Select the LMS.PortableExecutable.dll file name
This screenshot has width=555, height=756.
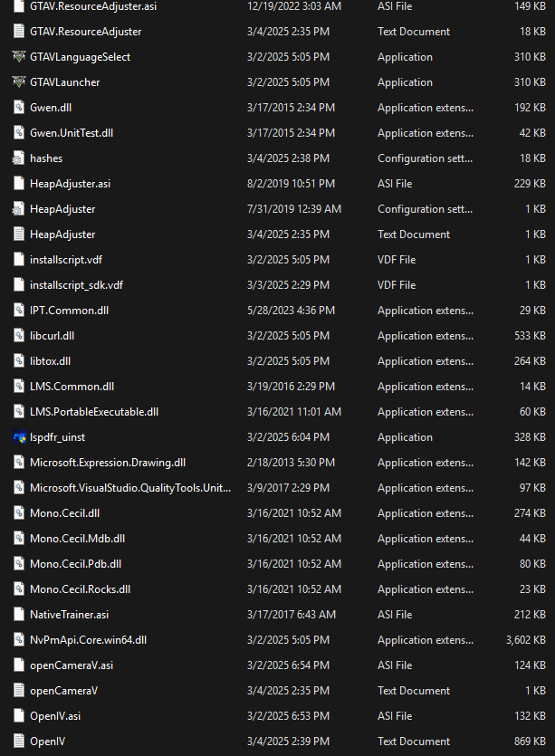(94, 412)
